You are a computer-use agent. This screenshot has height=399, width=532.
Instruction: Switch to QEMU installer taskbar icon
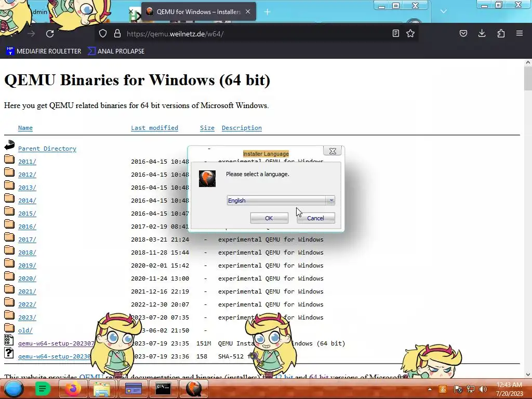tap(194, 389)
